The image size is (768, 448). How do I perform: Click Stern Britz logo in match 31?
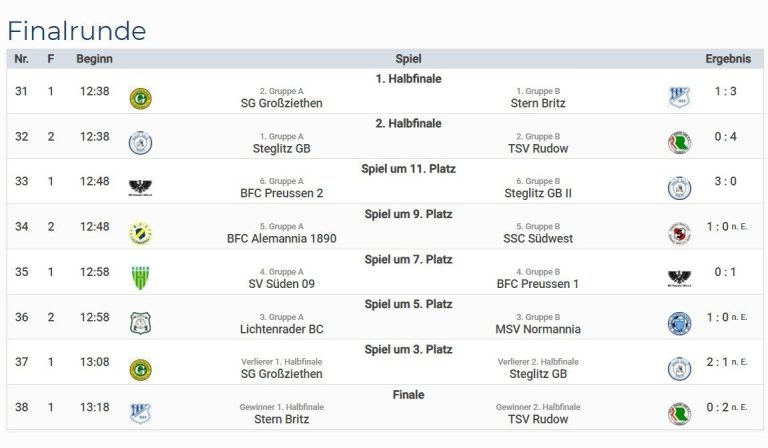coord(679,97)
